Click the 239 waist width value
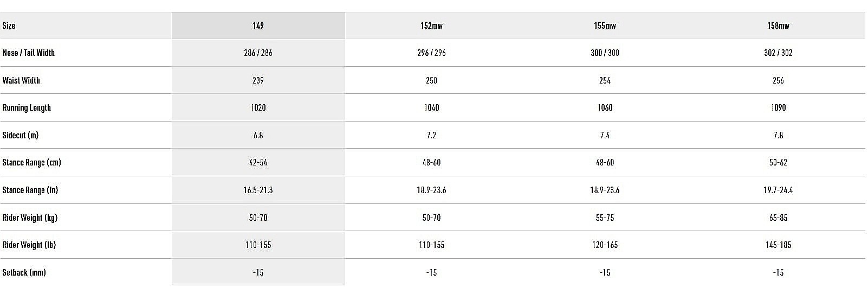This screenshot has height=300, width=868. [x=258, y=80]
